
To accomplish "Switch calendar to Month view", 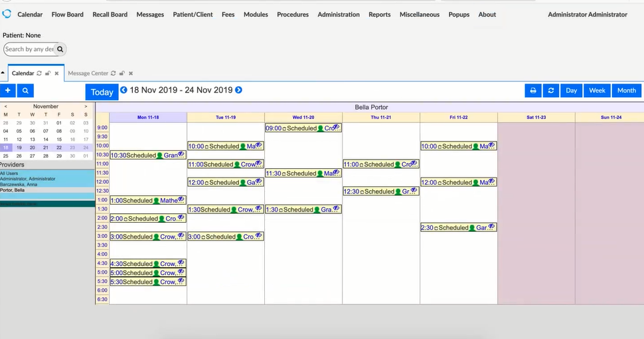I will tap(626, 90).
